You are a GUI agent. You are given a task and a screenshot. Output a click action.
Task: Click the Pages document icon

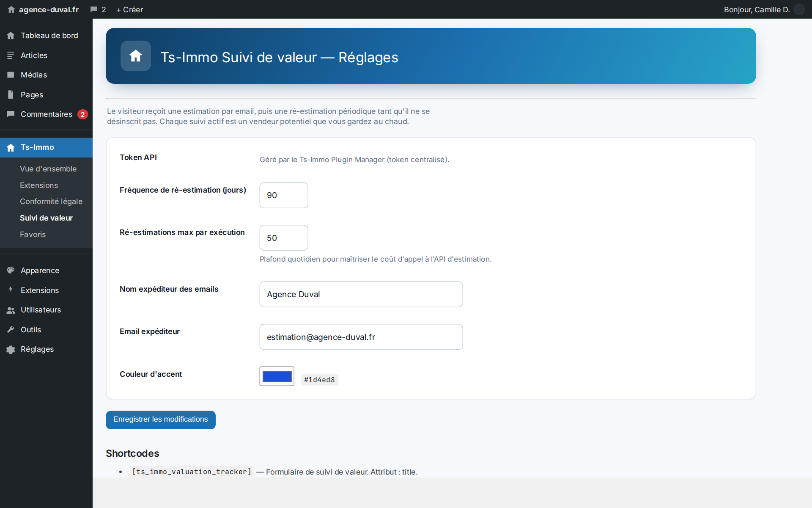pyautogui.click(x=11, y=95)
